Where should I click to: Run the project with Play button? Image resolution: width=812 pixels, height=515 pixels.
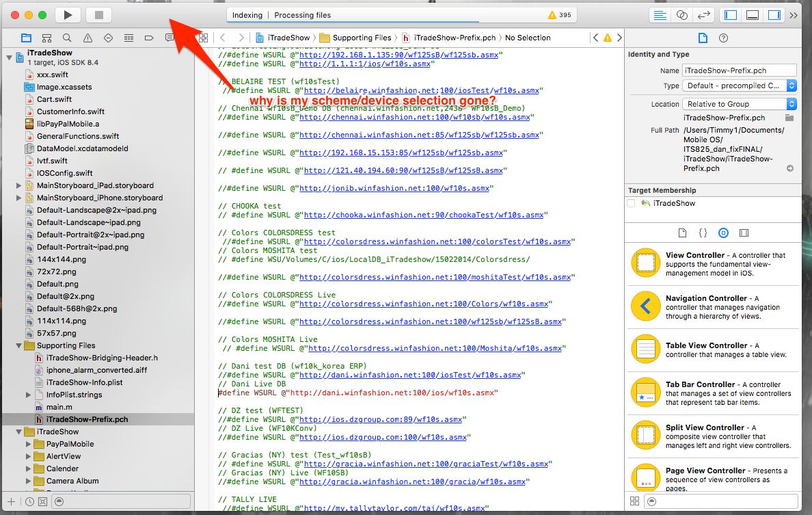tap(68, 15)
